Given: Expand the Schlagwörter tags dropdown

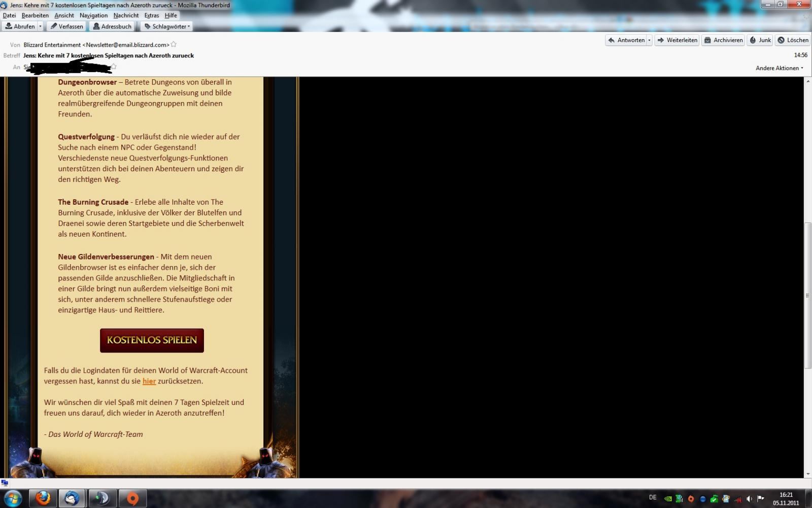Looking at the screenshot, I should (167, 26).
